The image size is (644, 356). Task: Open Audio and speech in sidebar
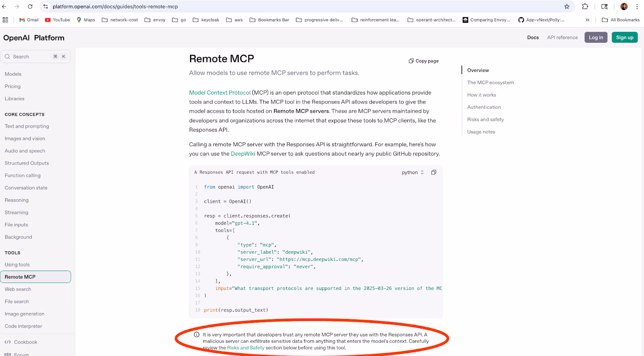[25, 151]
